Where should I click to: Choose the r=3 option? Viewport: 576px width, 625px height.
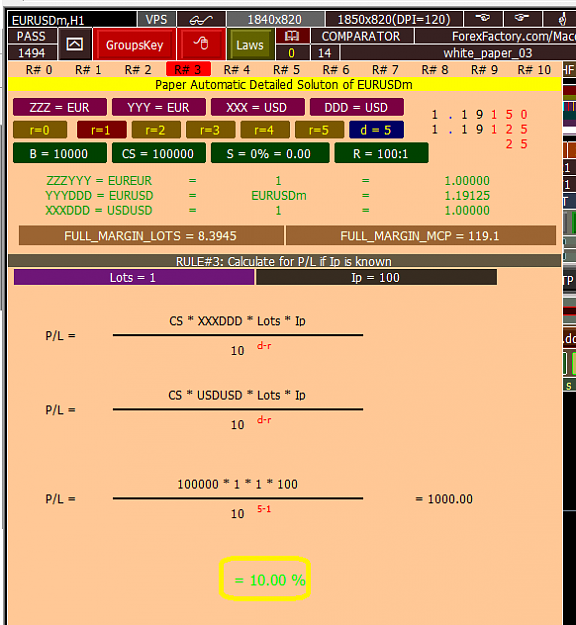[x=210, y=130]
